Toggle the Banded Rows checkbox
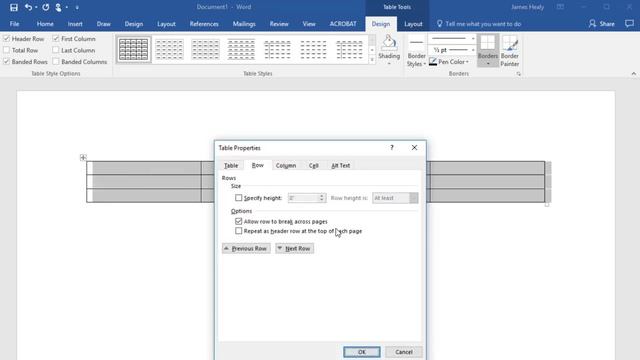Screen dimensions: 640x360 pos(7,62)
